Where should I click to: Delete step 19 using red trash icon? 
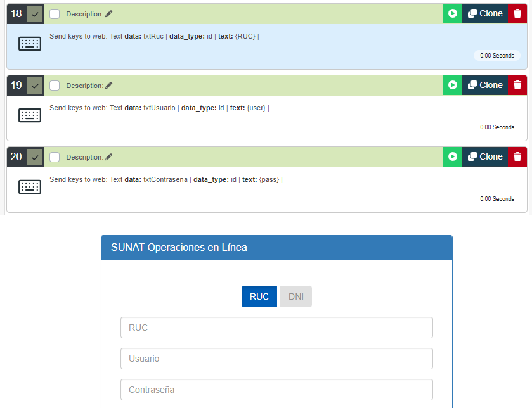[517, 86]
